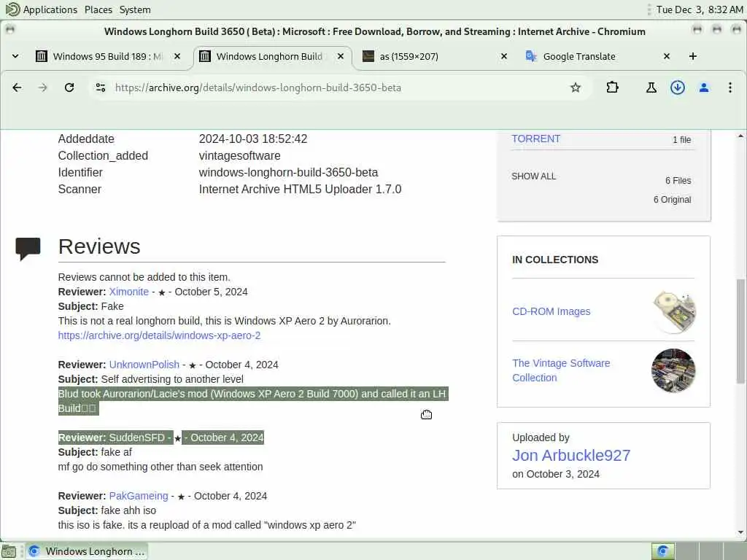Open Chromium three-dot menu
The width and height of the screenshot is (747, 560).
(x=729, y=87)
